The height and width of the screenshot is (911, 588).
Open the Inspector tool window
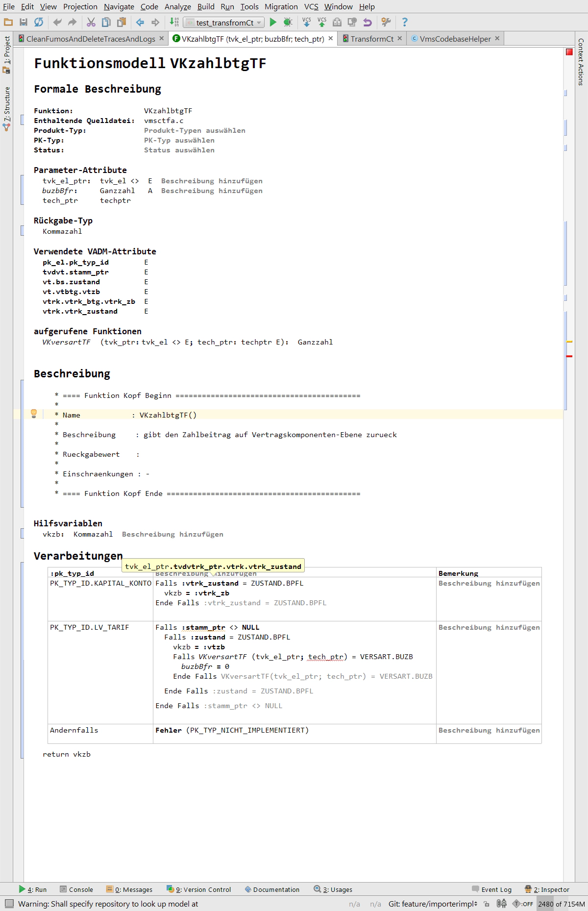(547, 889)
